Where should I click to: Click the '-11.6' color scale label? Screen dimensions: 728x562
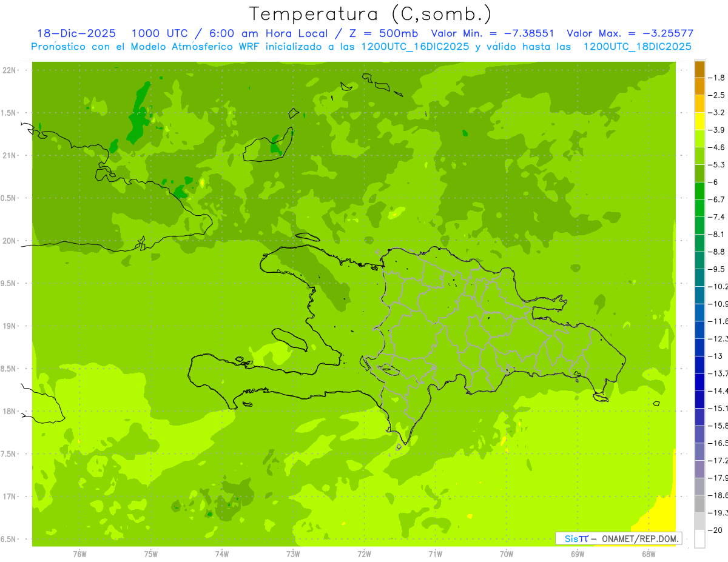point(718,321)
